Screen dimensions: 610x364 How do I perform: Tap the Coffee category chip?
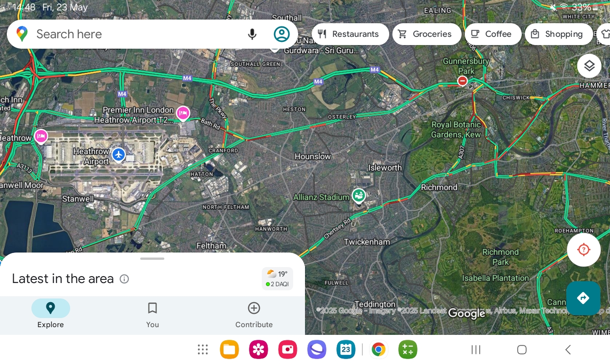click(493, 34)
